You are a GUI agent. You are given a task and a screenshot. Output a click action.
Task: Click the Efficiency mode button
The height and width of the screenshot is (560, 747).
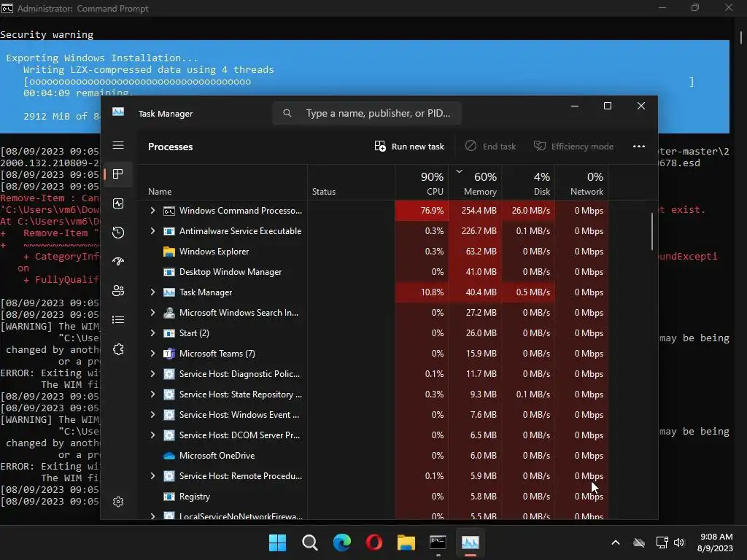pyautogui.click(x=573, y=146)
